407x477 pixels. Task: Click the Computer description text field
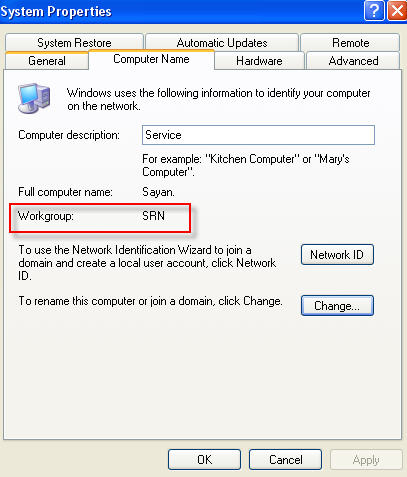[258, 135]
